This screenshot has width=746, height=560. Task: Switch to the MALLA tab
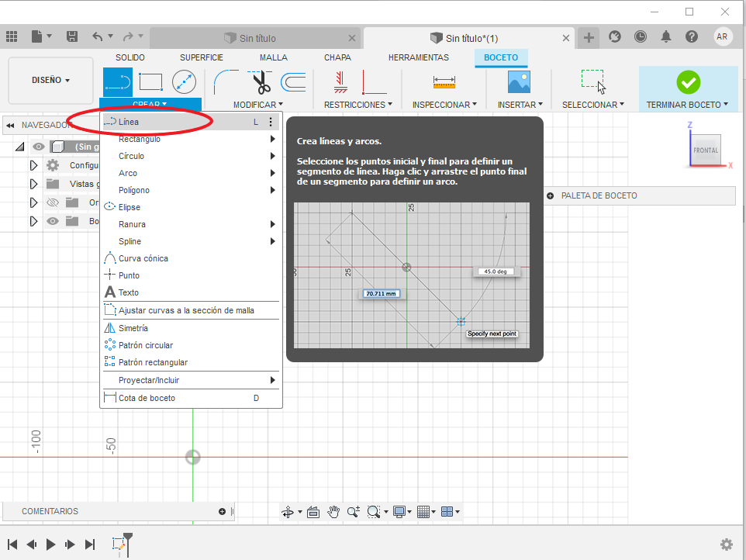(x=274, y=57)
